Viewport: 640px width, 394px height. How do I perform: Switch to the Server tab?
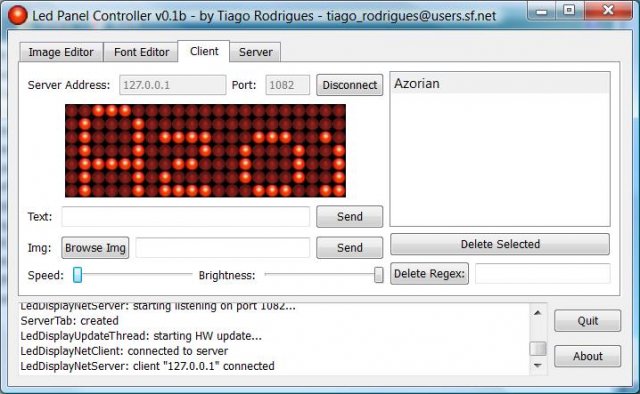256,52
